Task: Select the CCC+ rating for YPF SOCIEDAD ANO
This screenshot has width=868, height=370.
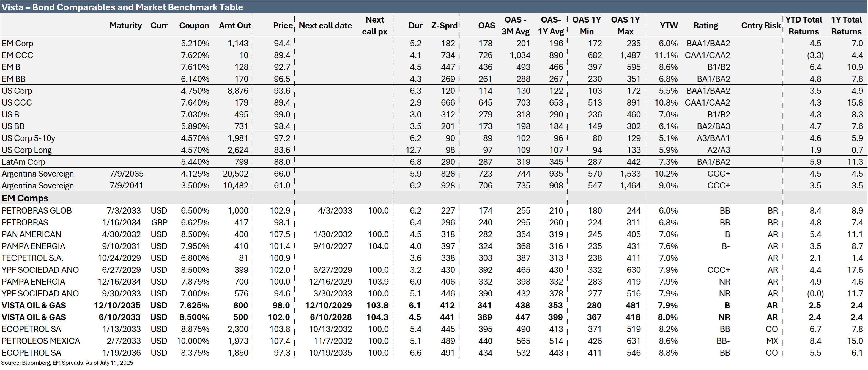Action: pyautogui.click(x=718, y=270)
